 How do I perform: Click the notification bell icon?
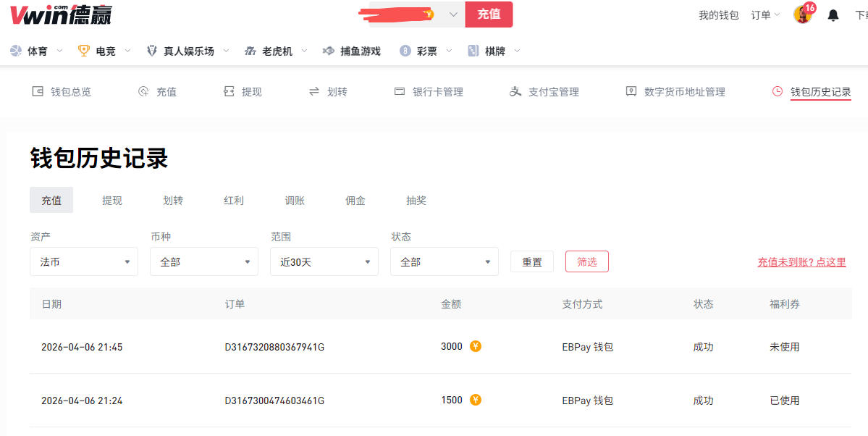click(x=833, y=15)
